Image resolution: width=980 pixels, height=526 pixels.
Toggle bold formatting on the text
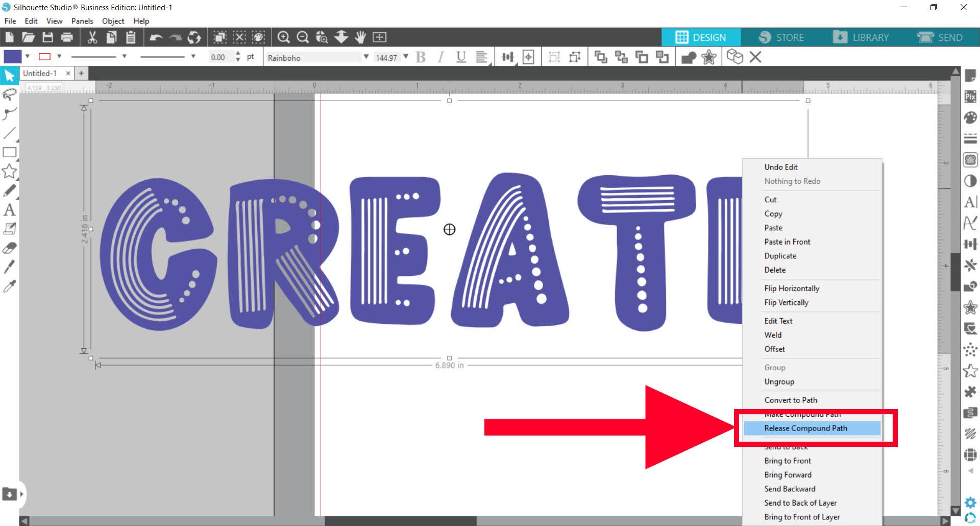coord(421,57)
